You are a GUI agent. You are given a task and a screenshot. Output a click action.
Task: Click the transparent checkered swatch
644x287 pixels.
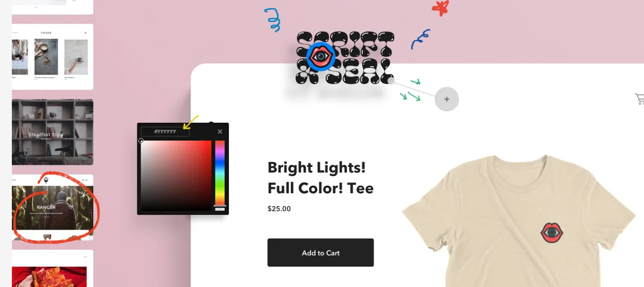[x=220, y=209]
